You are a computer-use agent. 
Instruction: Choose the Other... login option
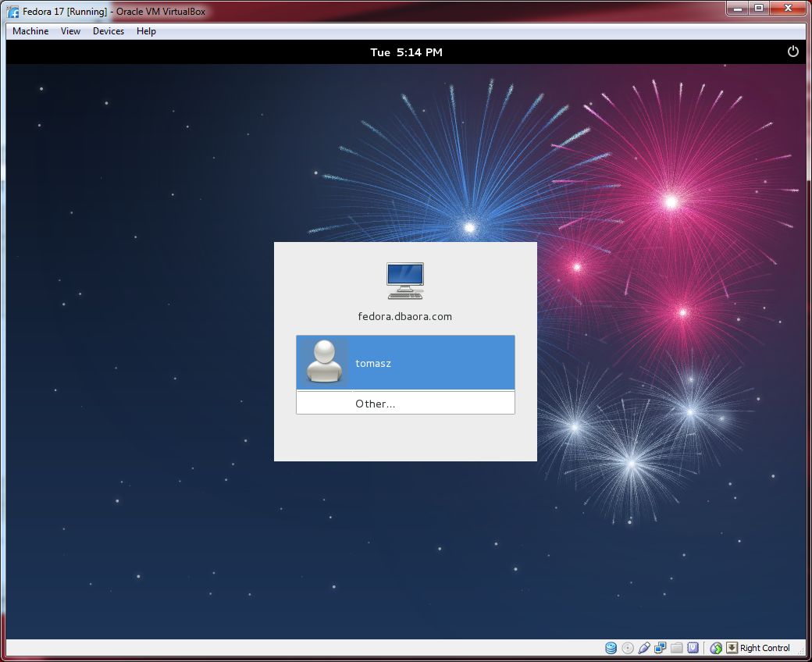point(405,403)
